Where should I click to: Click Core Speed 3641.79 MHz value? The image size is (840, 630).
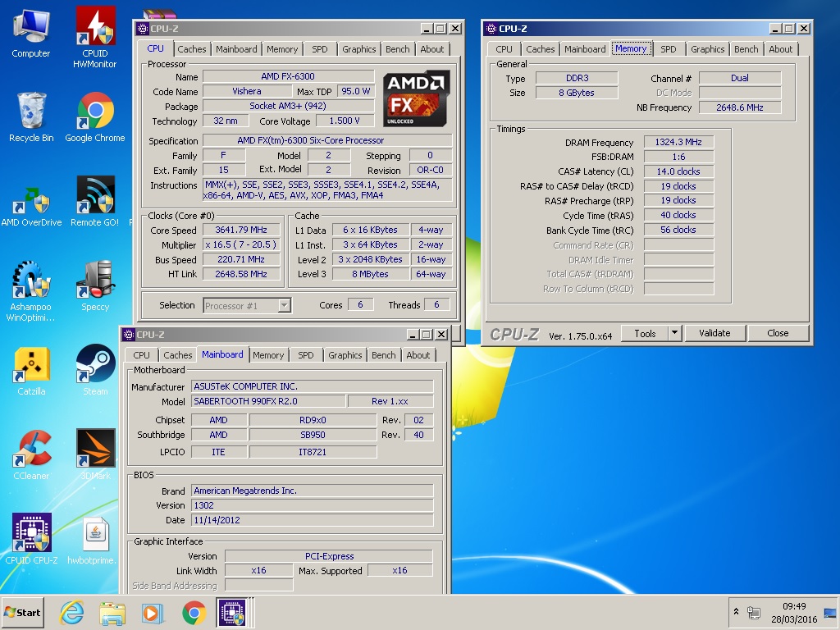click(241, 230)
